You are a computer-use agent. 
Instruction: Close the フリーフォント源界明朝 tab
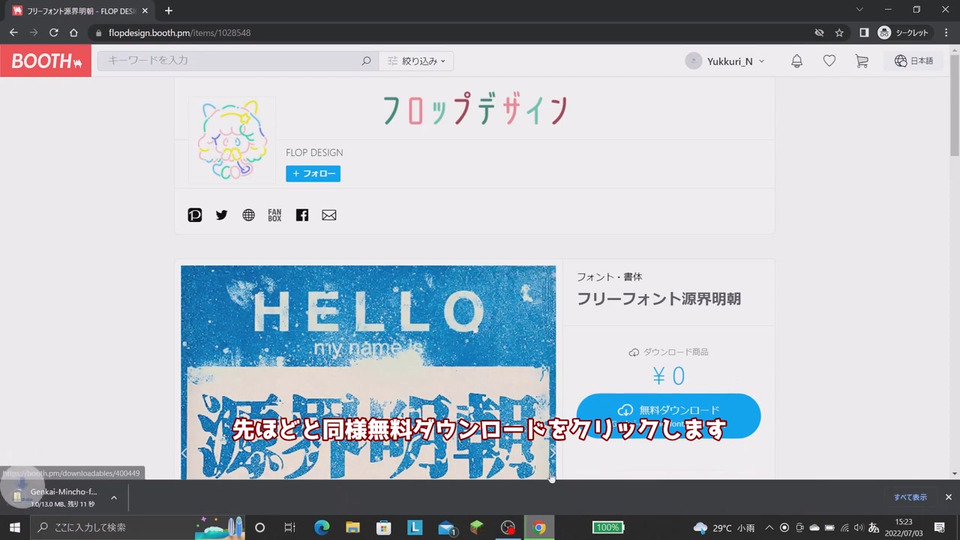coord(145,10)
